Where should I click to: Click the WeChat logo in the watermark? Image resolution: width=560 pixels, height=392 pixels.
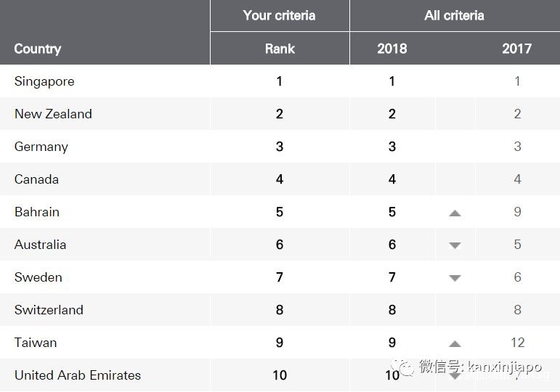406,367
